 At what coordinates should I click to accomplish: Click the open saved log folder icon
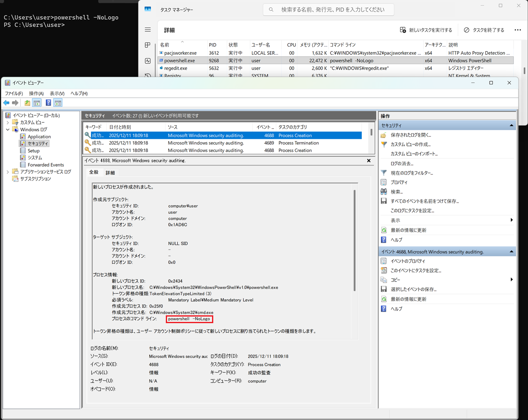point(384,135)
